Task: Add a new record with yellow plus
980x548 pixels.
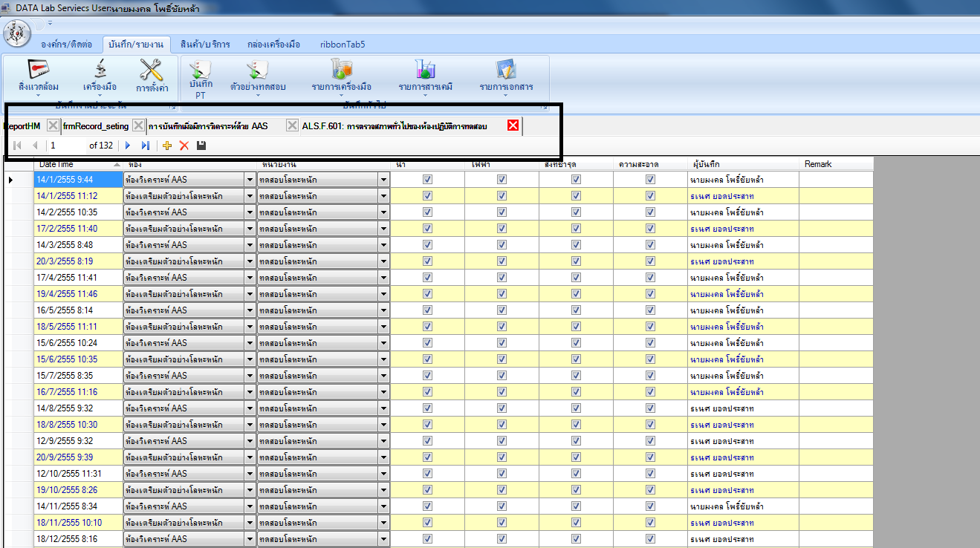Action: [x=167, y=146]
